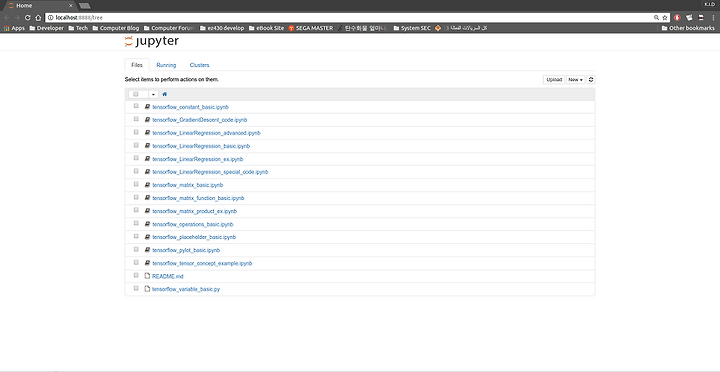This screenshot has height=372, width=720.
Task: Open tensorflow_pylot_basic.ipynb notebook
Action: [x=186, y=250]
